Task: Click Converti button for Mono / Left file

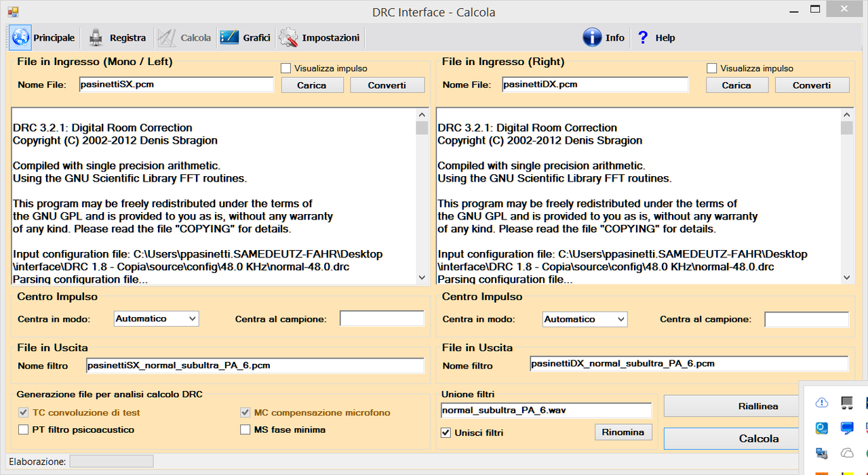Action: click(387, 85)
